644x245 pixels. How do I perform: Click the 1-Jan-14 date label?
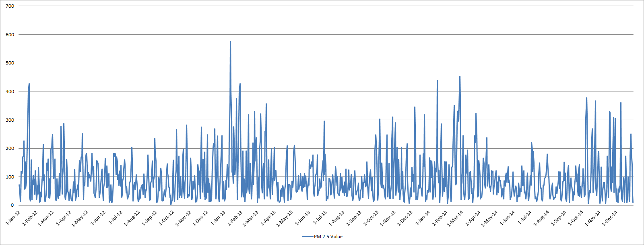[423, 218]
